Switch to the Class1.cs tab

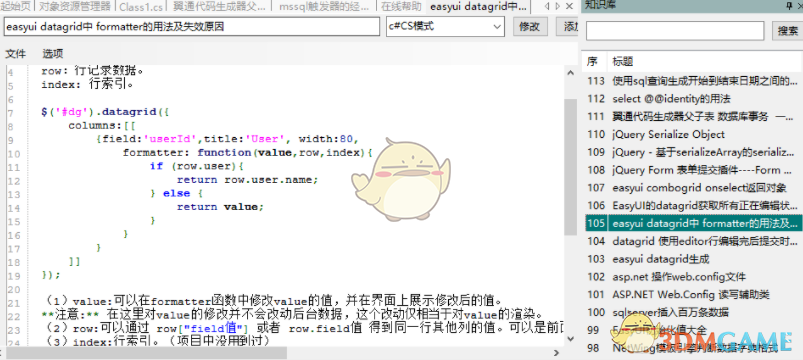click(140, 7)
